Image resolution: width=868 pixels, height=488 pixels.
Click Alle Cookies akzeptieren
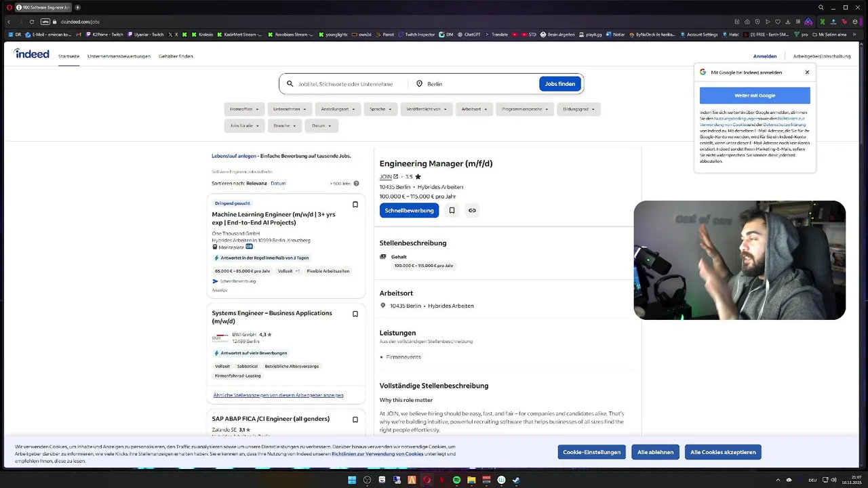[723, 452]
